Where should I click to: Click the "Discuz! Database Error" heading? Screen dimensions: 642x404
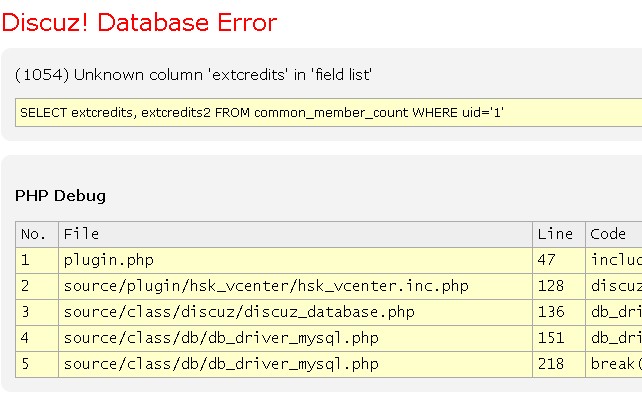point(140,23)
